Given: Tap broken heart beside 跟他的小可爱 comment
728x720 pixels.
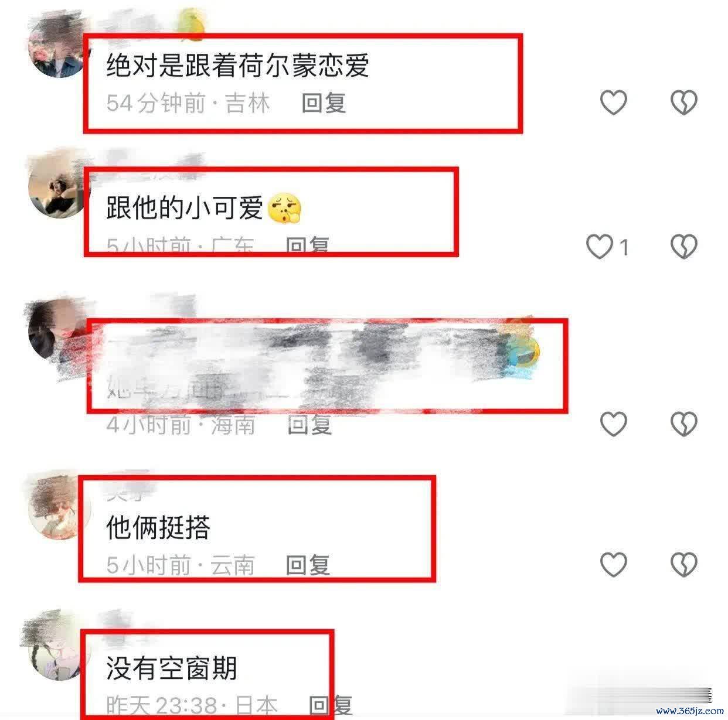Looking at the screenshot, I should coord(683,247).
